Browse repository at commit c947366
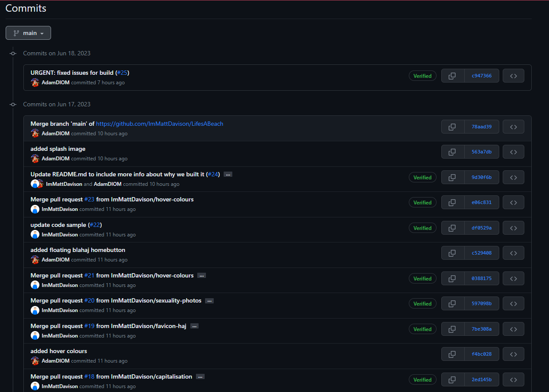Screen dimensions: 549x392 pos(514,76)
